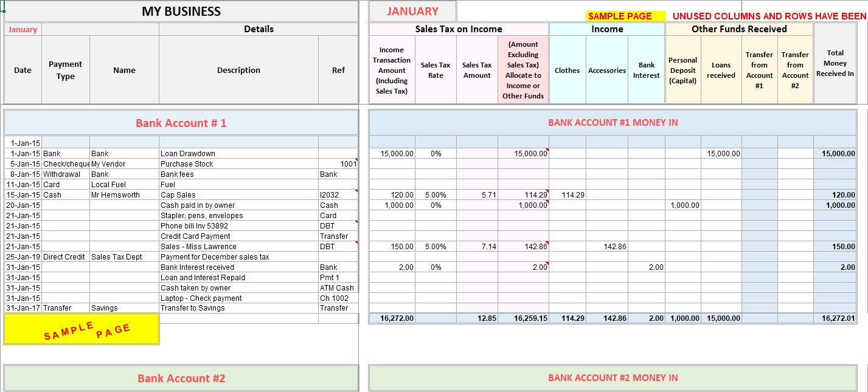Select the SAMPLE PAGE yellow box

point(82,329)
